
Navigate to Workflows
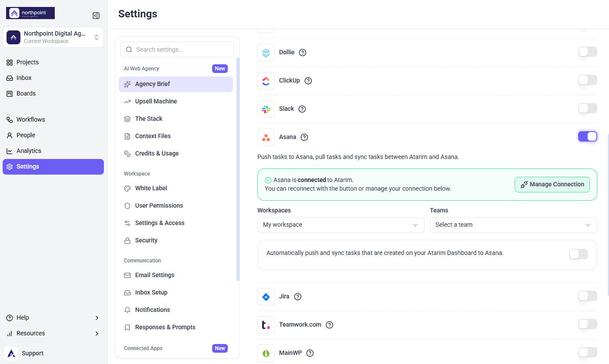(x=53, y=119)
